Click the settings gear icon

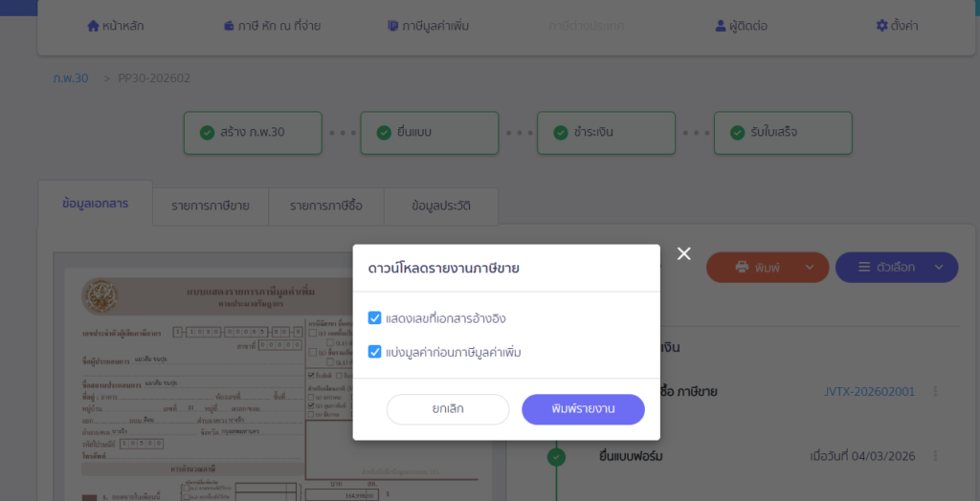pyautogui.click(x=881, y=26)
